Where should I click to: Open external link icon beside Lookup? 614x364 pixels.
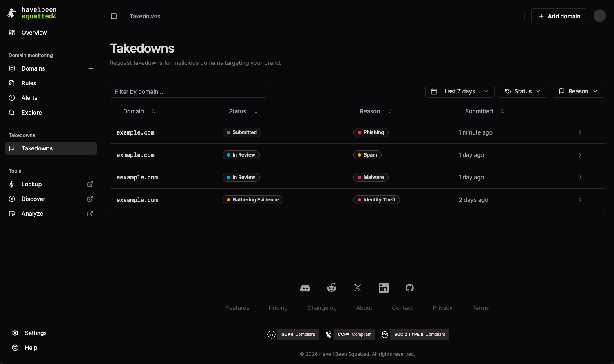pyautogui.click(x=90, y=184)
